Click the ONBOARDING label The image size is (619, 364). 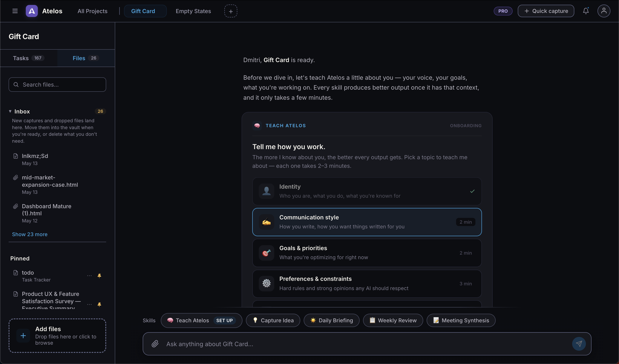(466, 125)
